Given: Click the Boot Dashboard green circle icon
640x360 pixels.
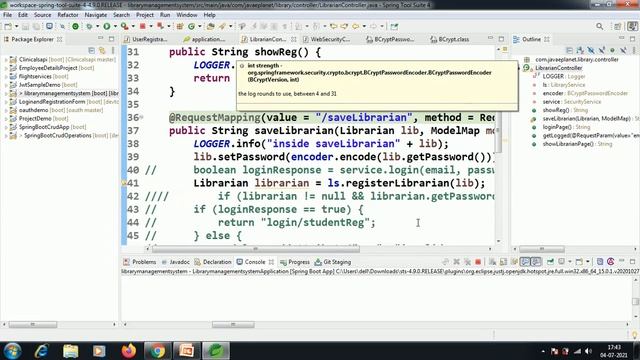Looking at the screenshot, I should coord(76,27).
